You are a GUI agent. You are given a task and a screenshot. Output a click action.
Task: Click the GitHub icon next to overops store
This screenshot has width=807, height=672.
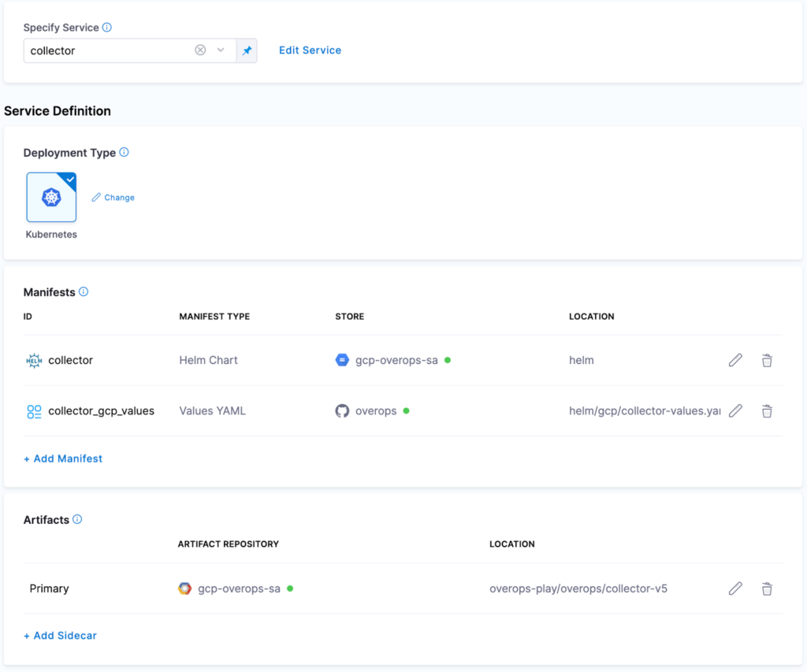[342, 410]
